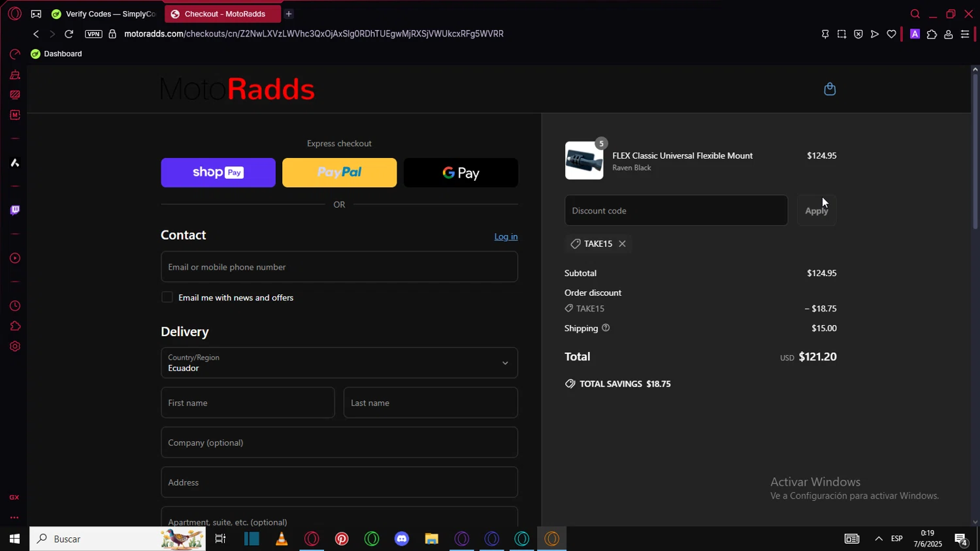Open Easy Setup menu icon
Viewport: 980px width, 551px height.
(965, 34)
